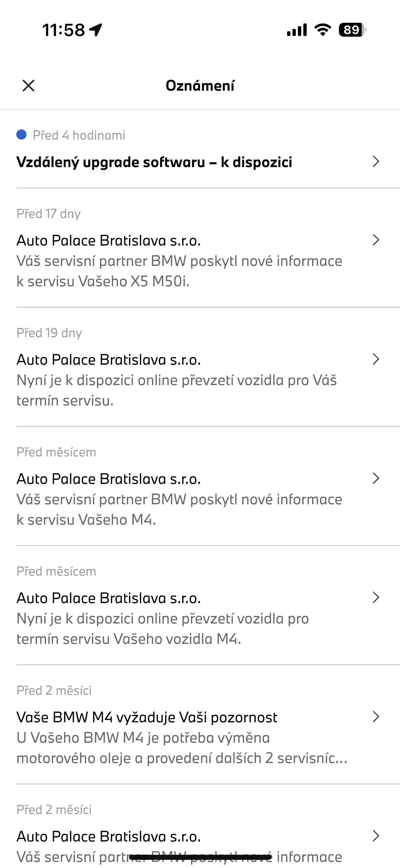Open X5 M50i service information message
400x868 pixels.
click(179, 271)
